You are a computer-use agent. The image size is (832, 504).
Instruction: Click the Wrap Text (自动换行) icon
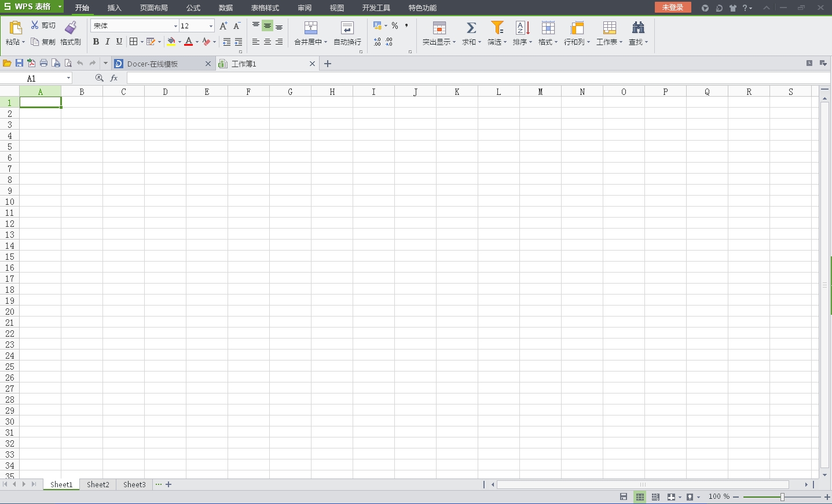347,28
